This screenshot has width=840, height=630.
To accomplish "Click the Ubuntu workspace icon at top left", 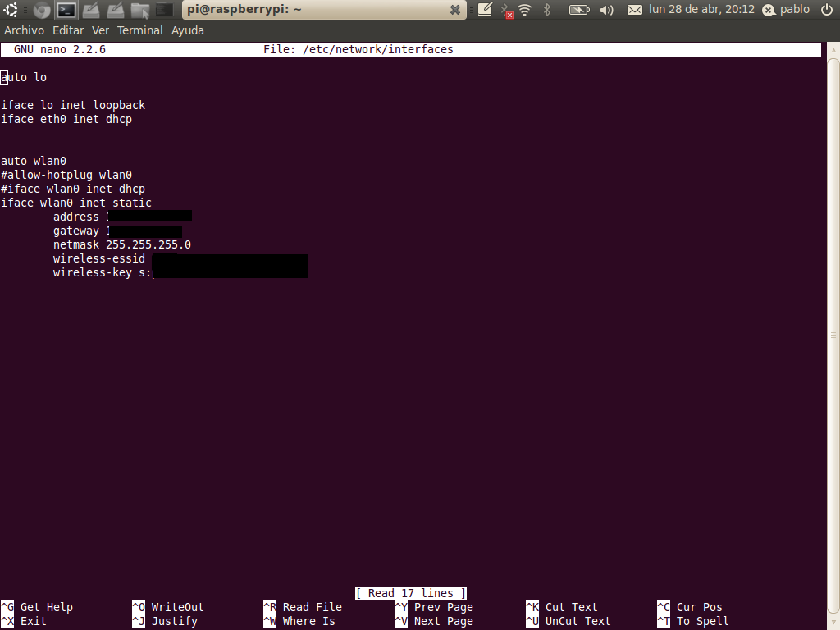I will [x=11, y=9].
